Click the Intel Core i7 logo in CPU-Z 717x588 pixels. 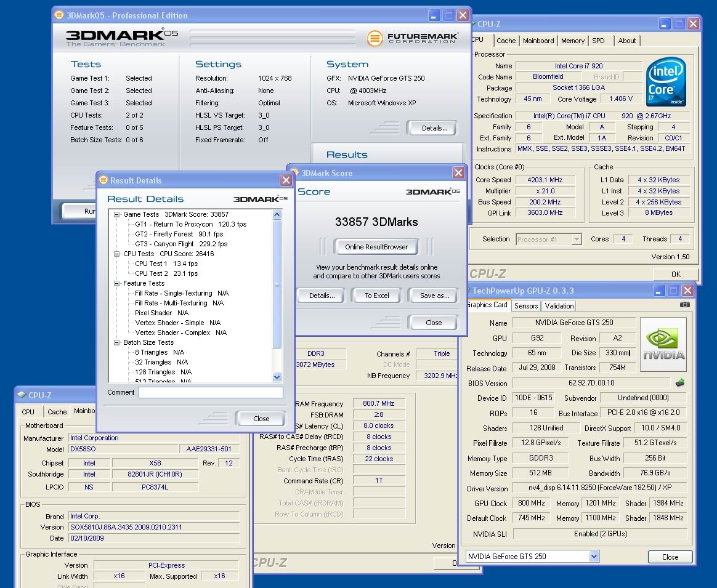click(666, 82)
